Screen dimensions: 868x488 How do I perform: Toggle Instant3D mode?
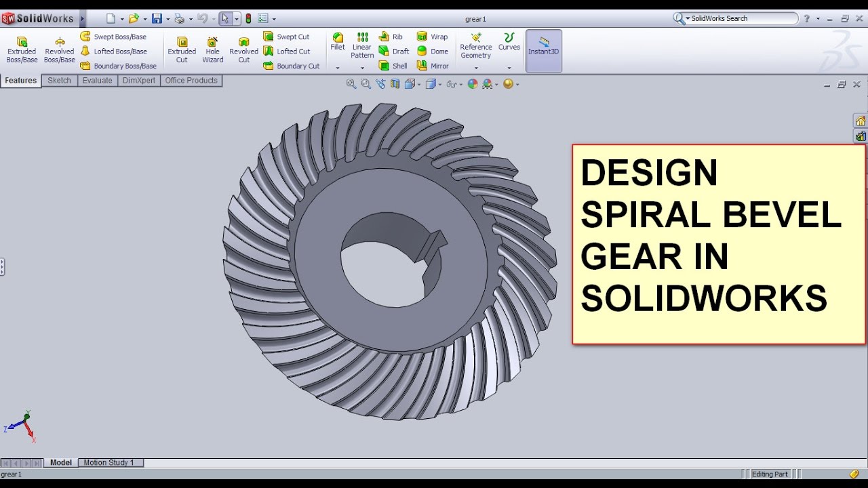point(544,50)
